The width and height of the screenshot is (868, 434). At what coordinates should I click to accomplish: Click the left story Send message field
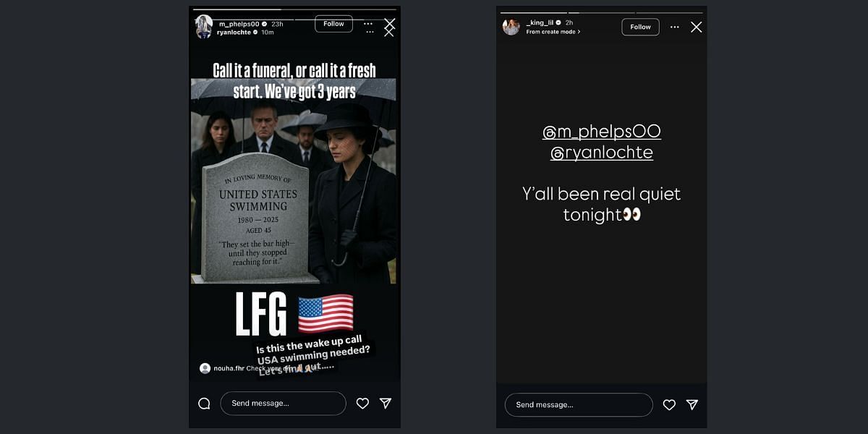click(283, 403)
